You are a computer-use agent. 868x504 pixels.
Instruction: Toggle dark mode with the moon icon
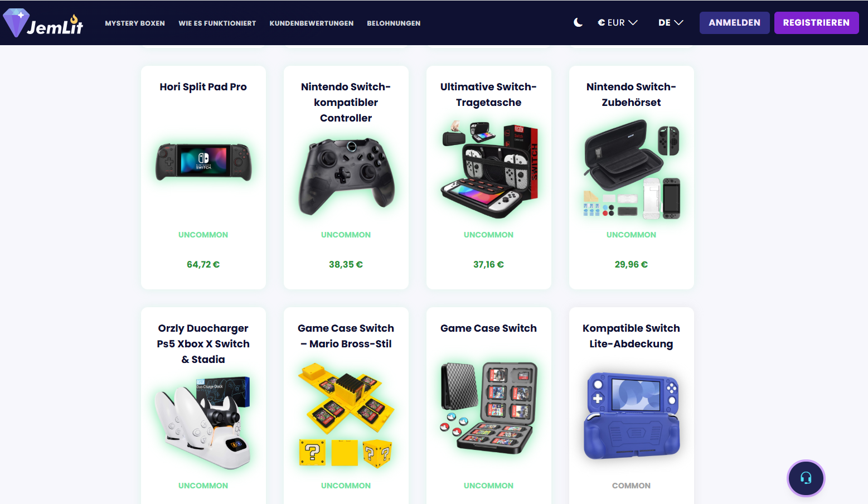coord(578,23)
